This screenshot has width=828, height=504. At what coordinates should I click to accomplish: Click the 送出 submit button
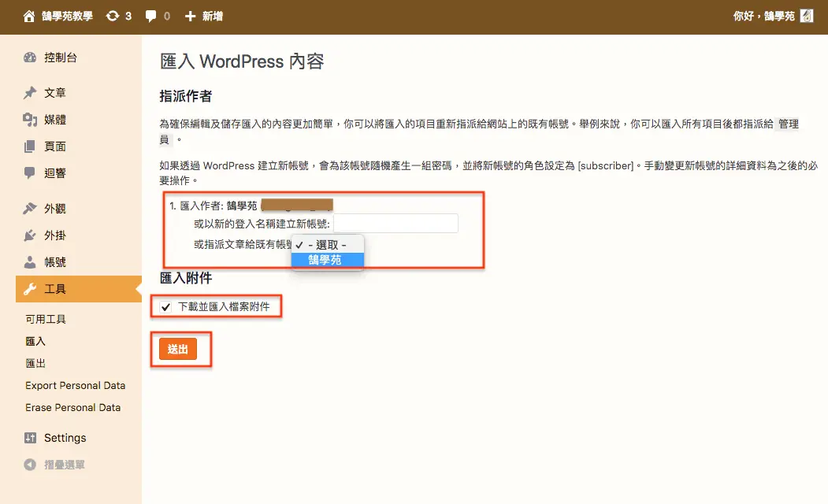(x=178, y=349)
